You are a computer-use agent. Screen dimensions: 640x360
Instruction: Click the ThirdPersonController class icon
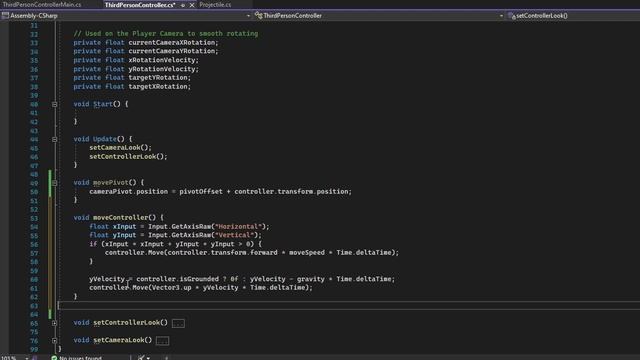pyautogui.click(x=258, y=16)
